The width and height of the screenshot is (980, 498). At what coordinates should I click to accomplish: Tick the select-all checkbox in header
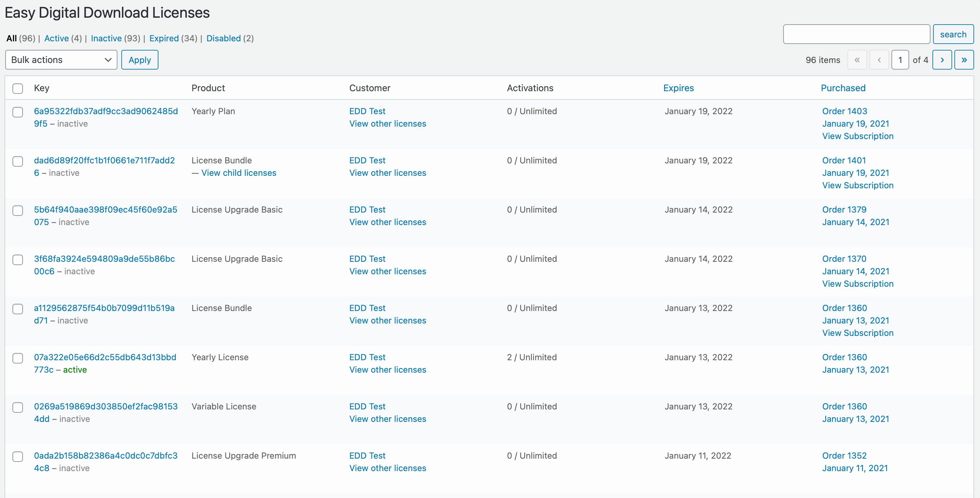17,88
